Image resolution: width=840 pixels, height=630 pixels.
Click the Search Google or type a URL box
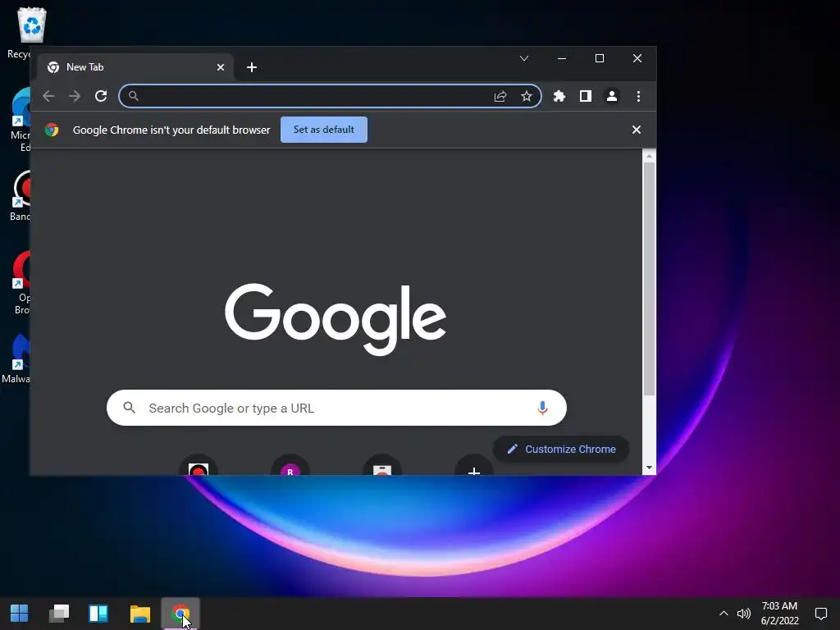(x=336, y=408)
